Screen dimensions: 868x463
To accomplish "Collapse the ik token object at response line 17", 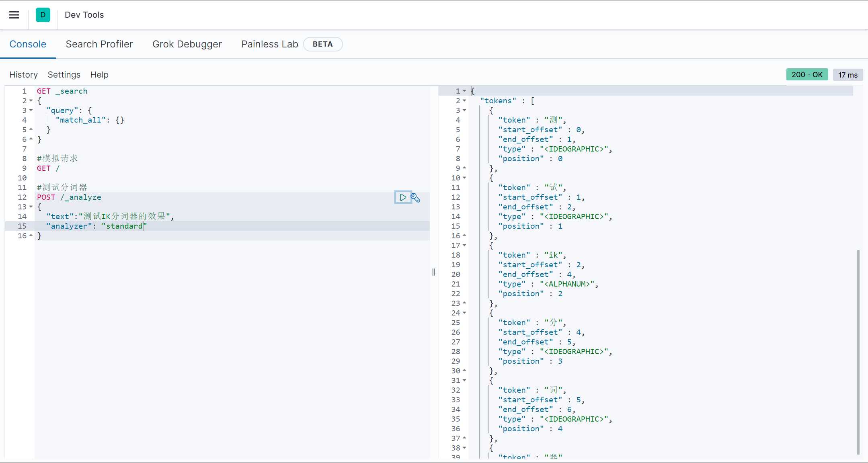I will (x=464, y=246).
